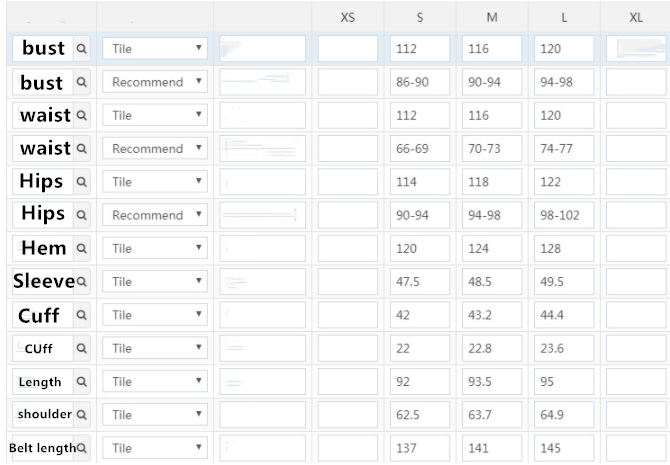Open the Tile dropdown in the Hem row
670x465 pixels.
tap(155, 249)
